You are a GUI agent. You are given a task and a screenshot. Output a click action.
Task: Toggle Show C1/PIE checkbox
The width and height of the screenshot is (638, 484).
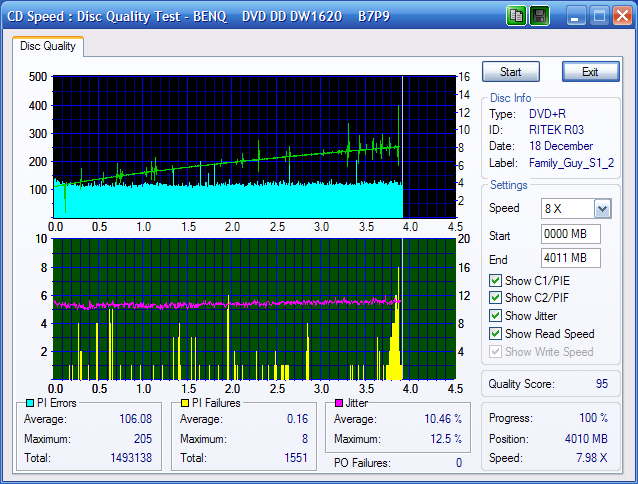point(495,281)
